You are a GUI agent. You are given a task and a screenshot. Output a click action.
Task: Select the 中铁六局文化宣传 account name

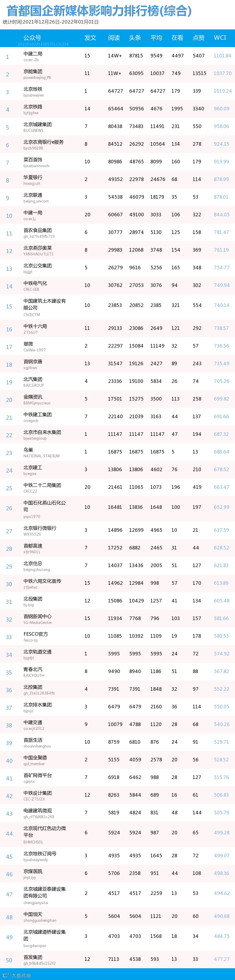42,581
